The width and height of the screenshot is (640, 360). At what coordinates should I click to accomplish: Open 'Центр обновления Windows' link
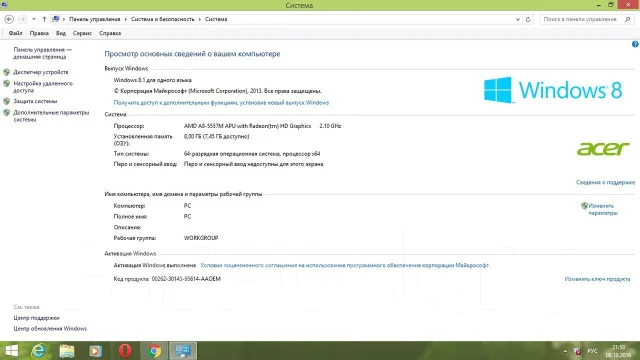tap(50, 328)
